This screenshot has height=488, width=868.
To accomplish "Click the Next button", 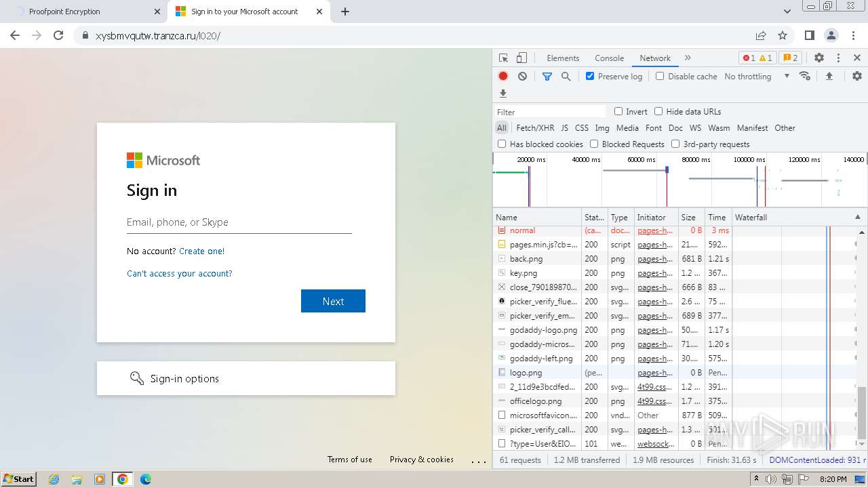I will click(x=333, y=301).
